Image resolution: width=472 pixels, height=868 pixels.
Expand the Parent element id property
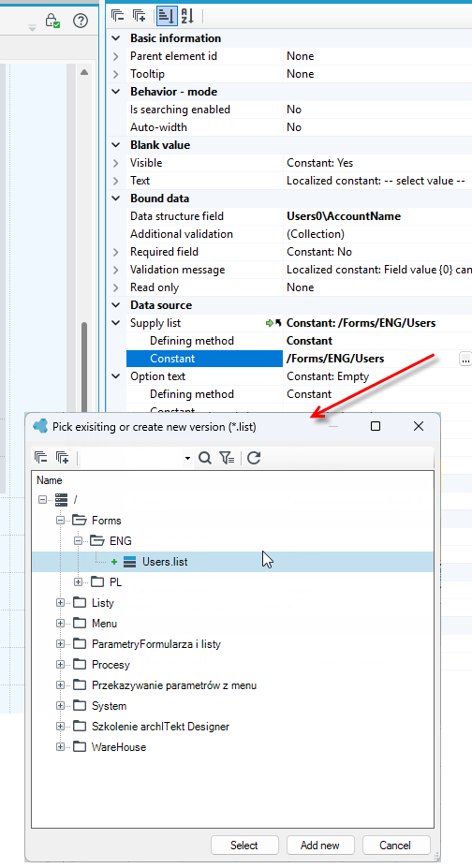115,56
